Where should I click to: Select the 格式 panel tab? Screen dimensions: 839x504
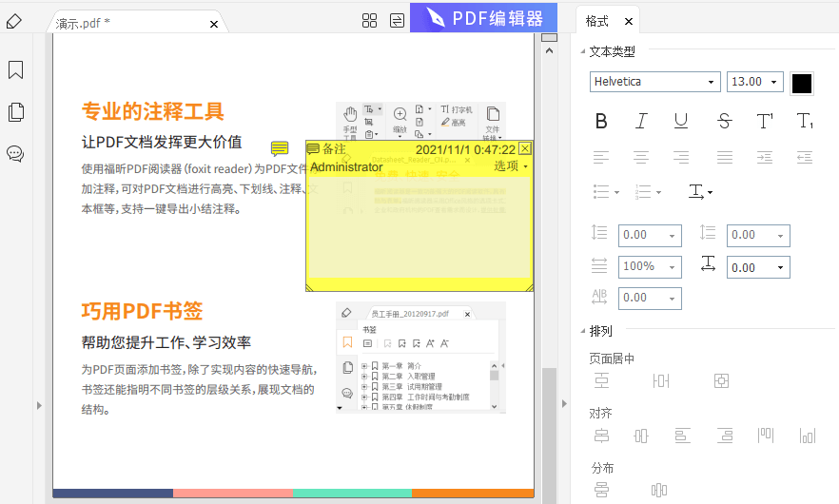tap(598, 21)
